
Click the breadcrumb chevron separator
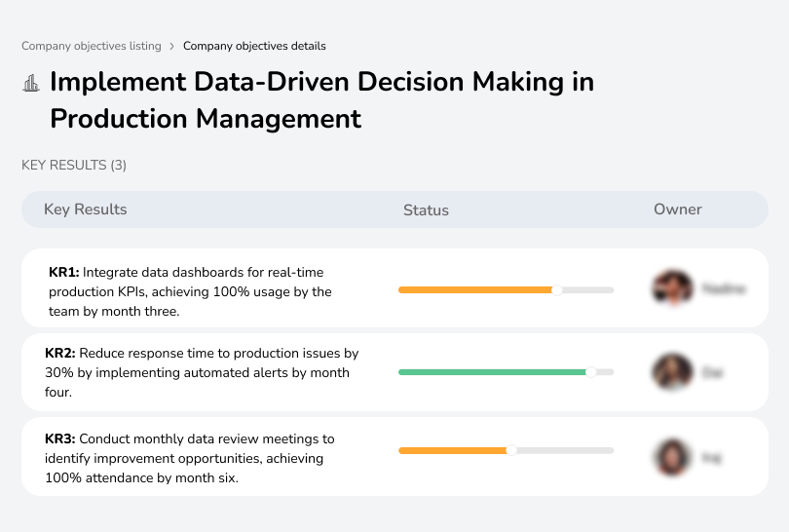pyautogui.click(x=172, y=47)
